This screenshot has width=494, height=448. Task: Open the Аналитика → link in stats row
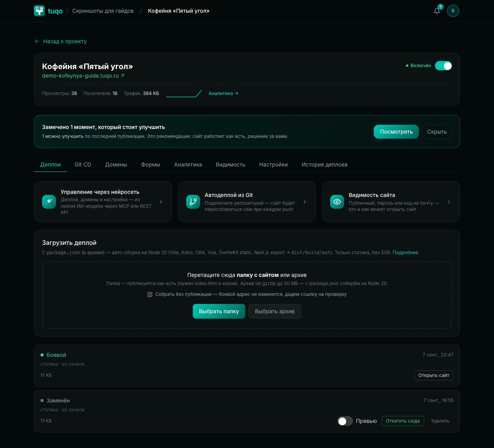click(223, 93)
